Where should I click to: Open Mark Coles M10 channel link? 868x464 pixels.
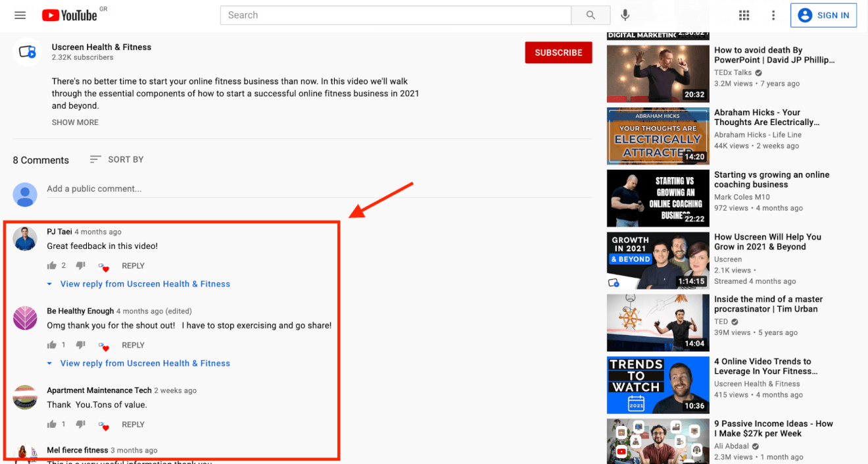tap(742, 197)
